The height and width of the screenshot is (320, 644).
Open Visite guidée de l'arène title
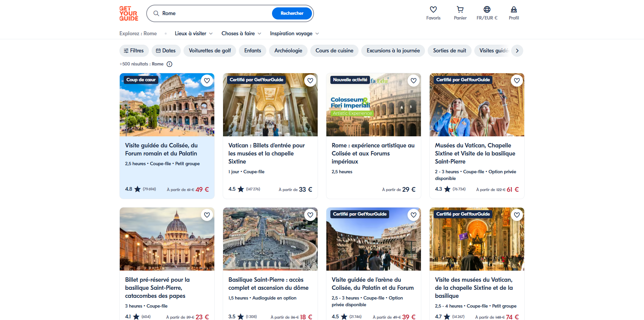pyautogui.click(x=373, y=284)
